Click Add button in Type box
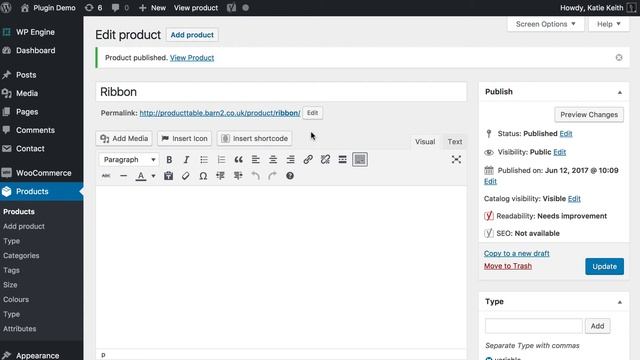This screenshot has height=360, width=640. pos(598,326)
